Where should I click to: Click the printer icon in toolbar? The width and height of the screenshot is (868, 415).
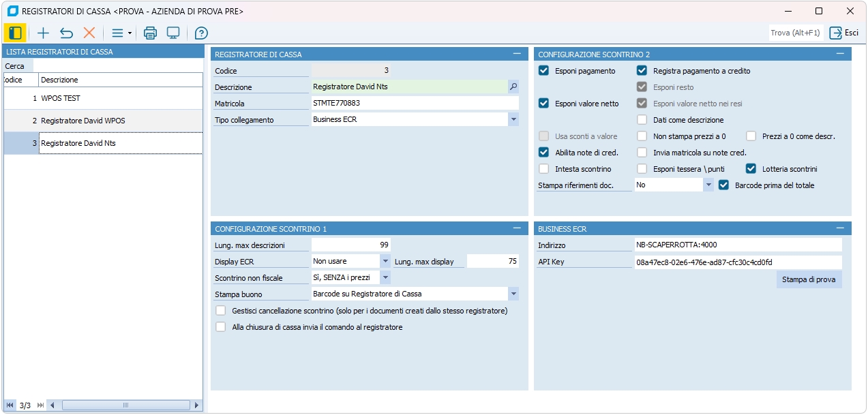tap(150, 33)
